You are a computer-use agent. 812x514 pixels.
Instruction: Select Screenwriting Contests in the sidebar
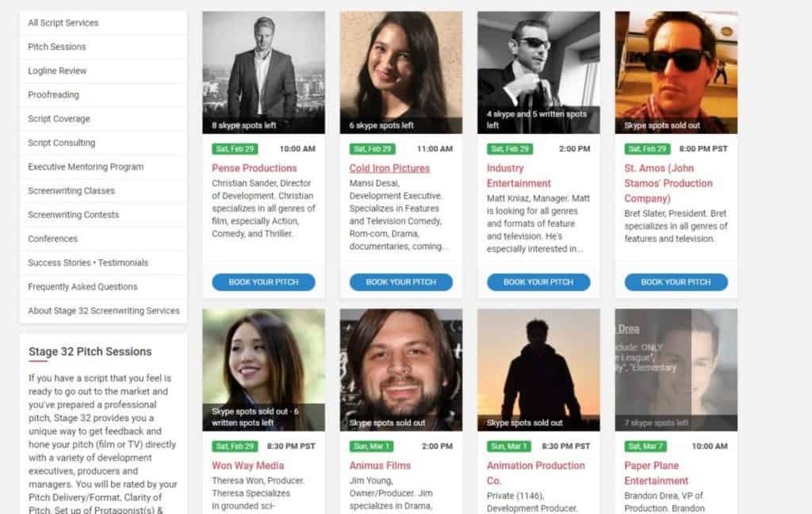coord(73,215)
